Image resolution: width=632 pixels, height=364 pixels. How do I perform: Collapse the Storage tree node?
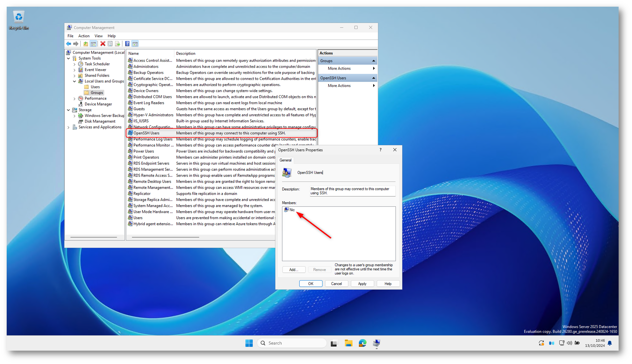68,110
